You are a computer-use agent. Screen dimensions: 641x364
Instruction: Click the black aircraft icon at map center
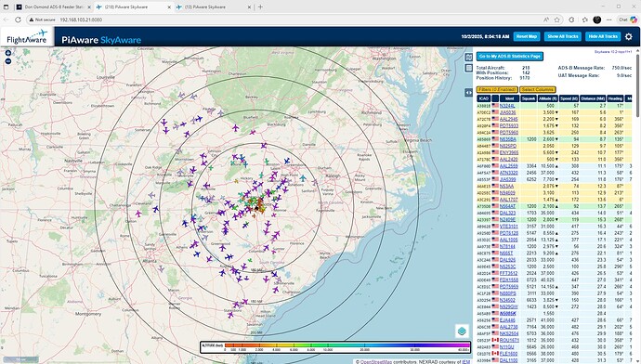click(x=256, y=208)
